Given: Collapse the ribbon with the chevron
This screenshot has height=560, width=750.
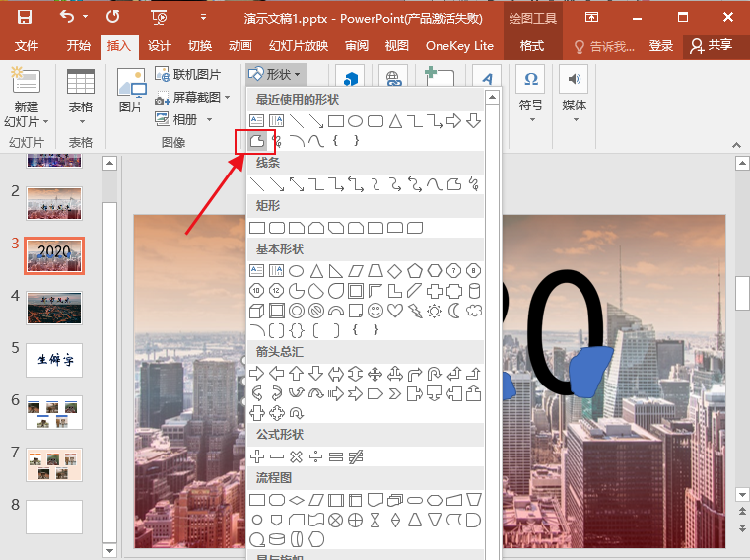Looking at the screenshot, I should point(736,145).
